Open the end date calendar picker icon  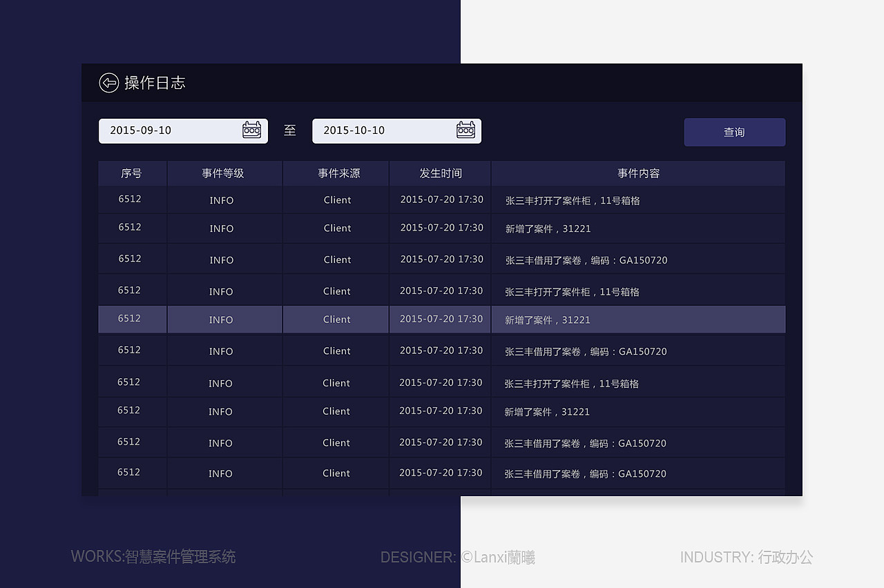click(466, 130)
